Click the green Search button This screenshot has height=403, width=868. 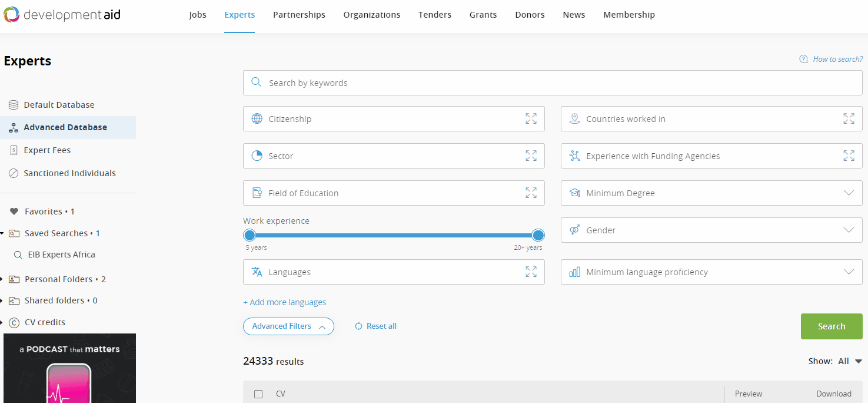click(x=832, y=326)
